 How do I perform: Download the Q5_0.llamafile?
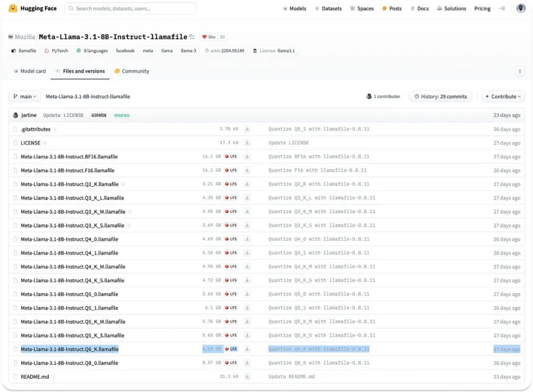pyautogui.click(x=247, y=294)
